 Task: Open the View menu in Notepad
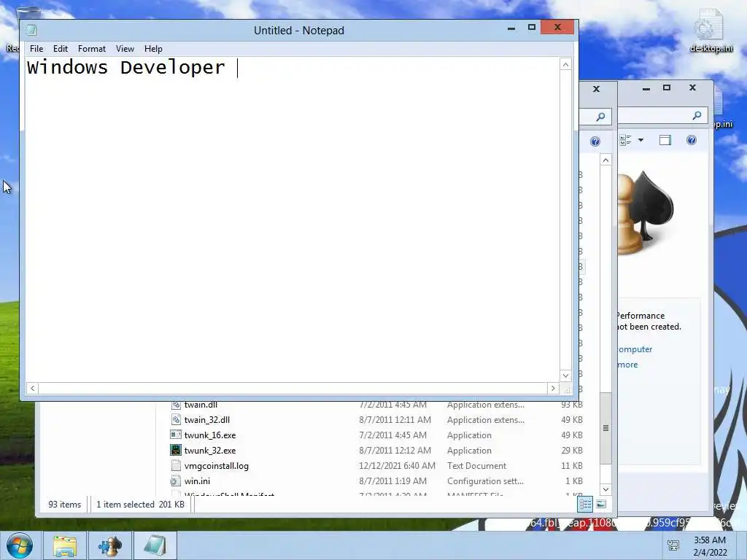(x=125, y=49)
